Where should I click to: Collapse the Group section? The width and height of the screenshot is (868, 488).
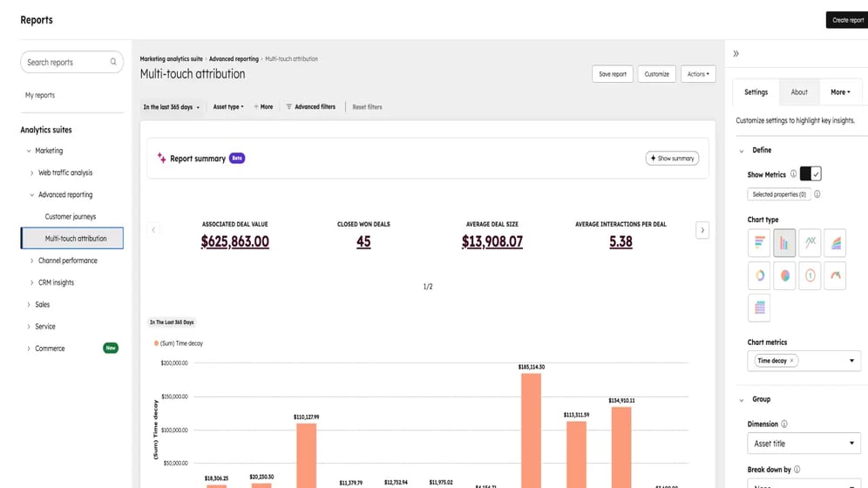(742, 399)
